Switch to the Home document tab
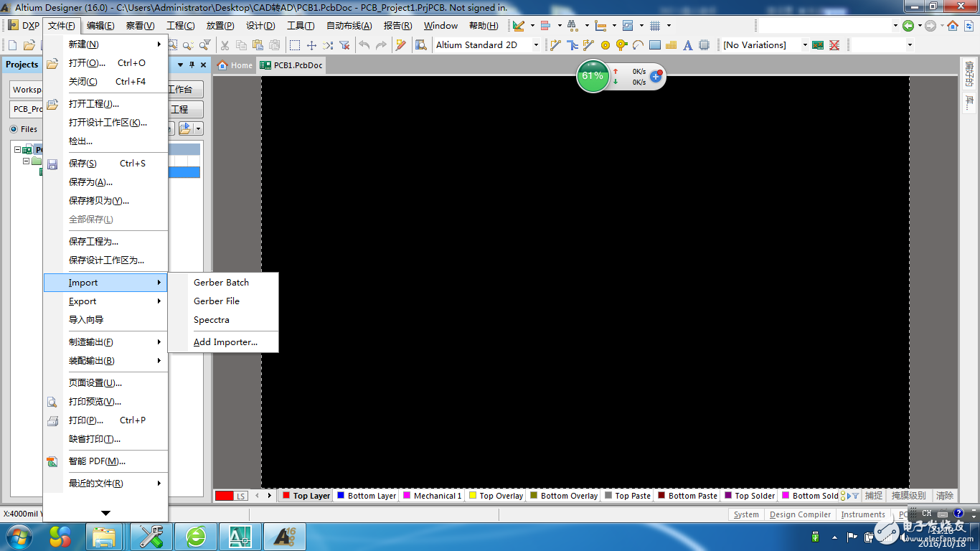 tap(235, 65)
